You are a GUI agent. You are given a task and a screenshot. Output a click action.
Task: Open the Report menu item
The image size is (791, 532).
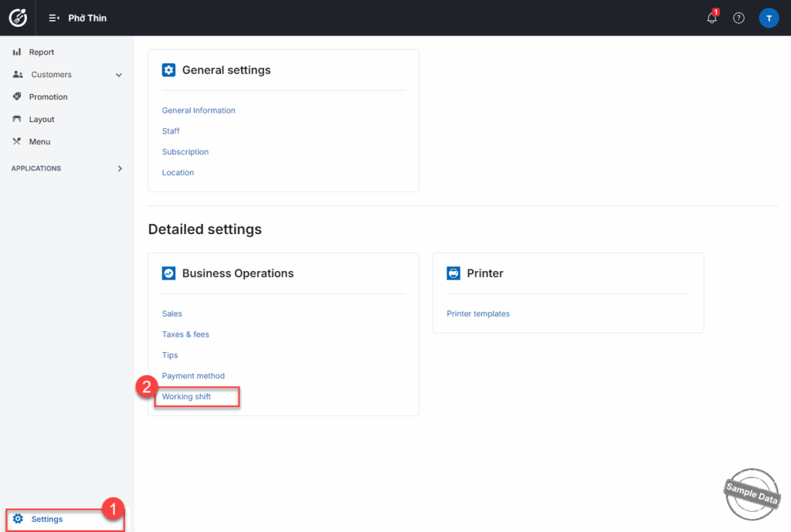[41, 53]
